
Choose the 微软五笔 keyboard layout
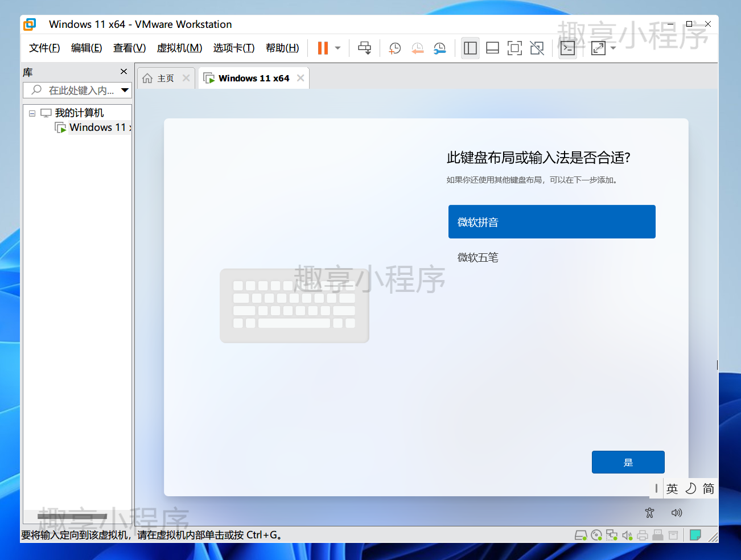tap(552, 257)
